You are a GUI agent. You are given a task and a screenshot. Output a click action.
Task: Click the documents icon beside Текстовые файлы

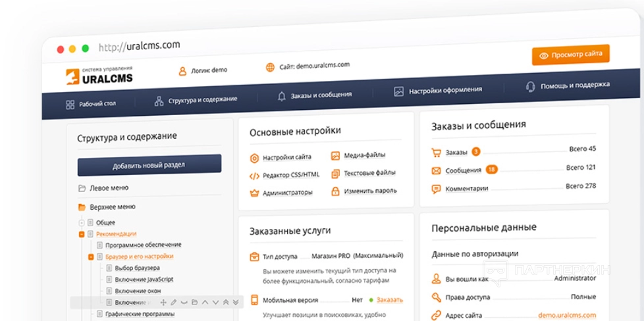pyautogui.click(x=336, y=174)
